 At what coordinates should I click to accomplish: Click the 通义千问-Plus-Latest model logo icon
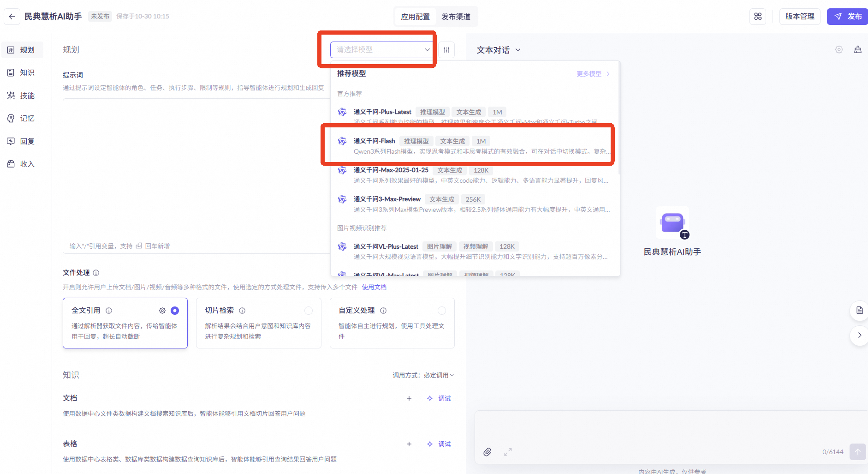pyautogui.click(x=342, y=112)
